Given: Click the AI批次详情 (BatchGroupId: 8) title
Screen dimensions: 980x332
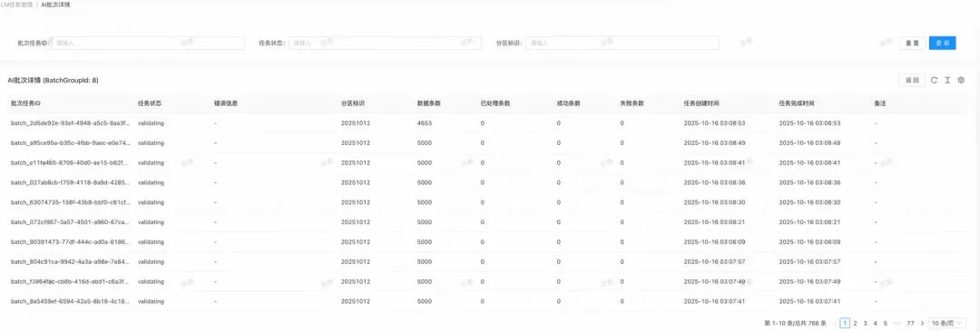Looking at the screenshot, I should [x=53, y=81].
